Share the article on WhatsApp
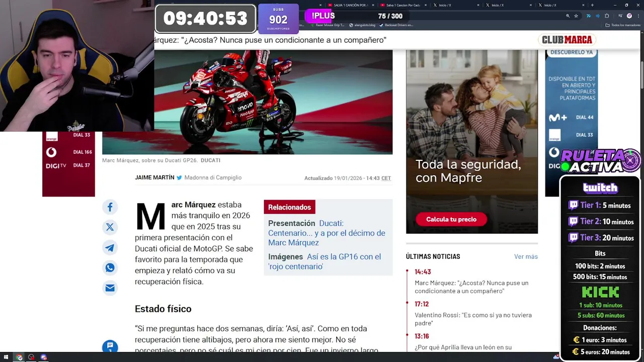The width and height of the screenshot is (644, 362). tap(110, 267)
